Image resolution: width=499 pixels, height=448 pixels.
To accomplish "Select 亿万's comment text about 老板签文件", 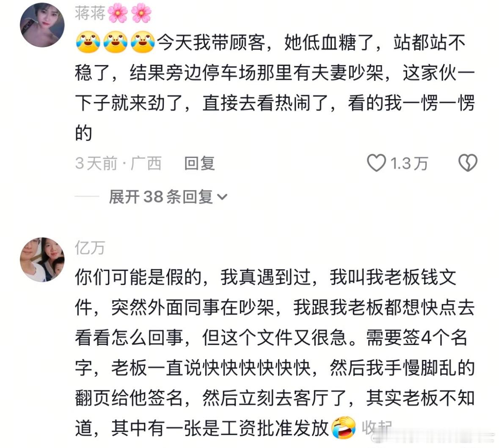I will pos(275,352).
